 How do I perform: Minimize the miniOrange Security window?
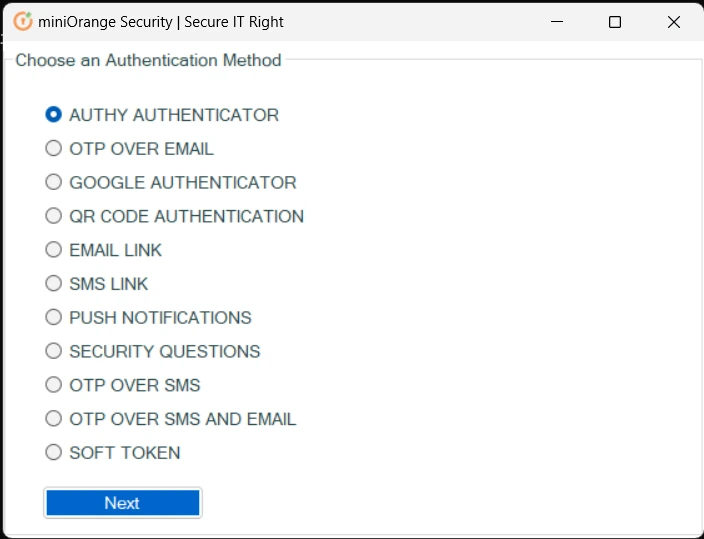pos(557,22)
